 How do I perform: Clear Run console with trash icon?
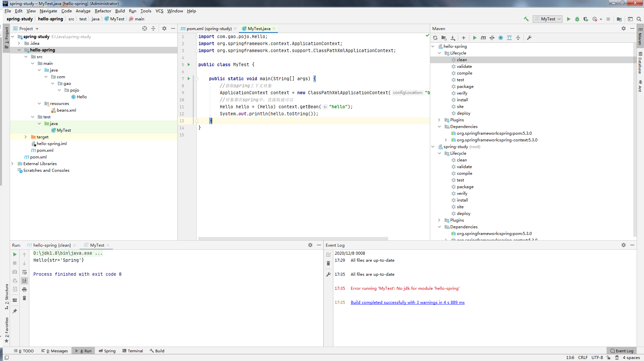(24, 298)
